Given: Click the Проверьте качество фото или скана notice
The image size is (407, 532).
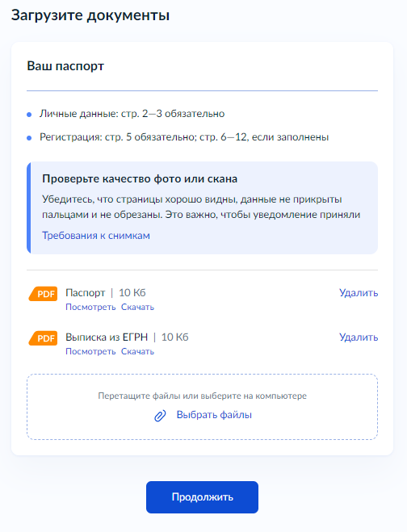Looking at the screenshot, I should [203, 207].
